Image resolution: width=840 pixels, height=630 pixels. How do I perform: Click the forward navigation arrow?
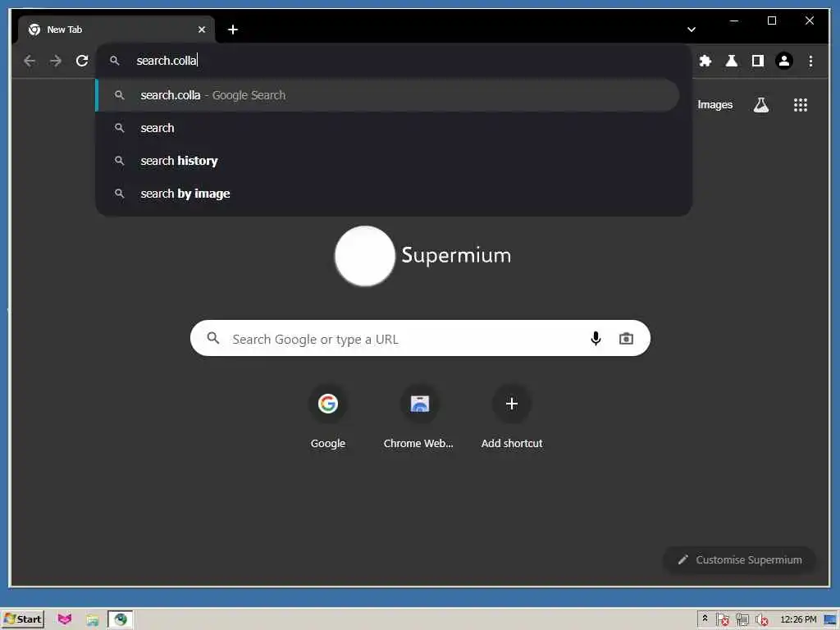point(56,61)
